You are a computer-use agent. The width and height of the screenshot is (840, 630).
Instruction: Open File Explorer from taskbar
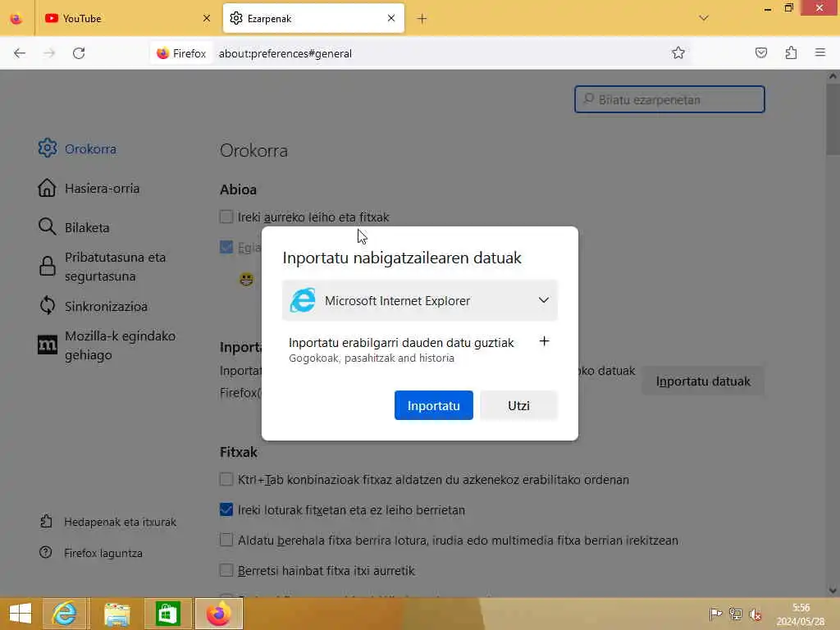tap(116, 614)
